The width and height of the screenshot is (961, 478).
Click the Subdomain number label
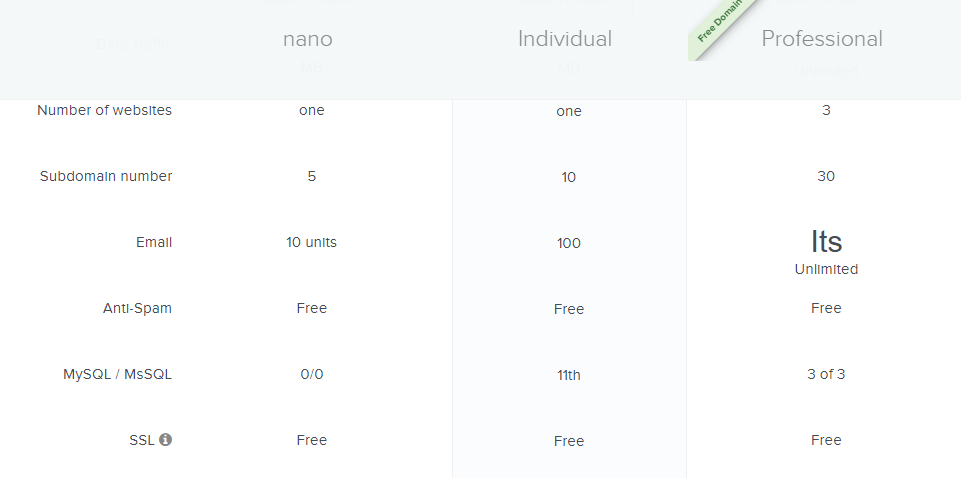[x=106, y=176]
